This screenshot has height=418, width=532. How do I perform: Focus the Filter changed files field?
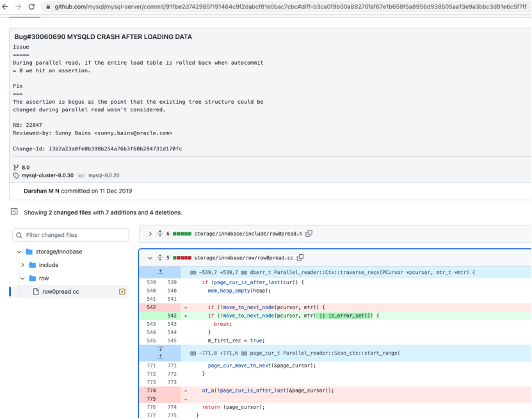tap(70, 235)
